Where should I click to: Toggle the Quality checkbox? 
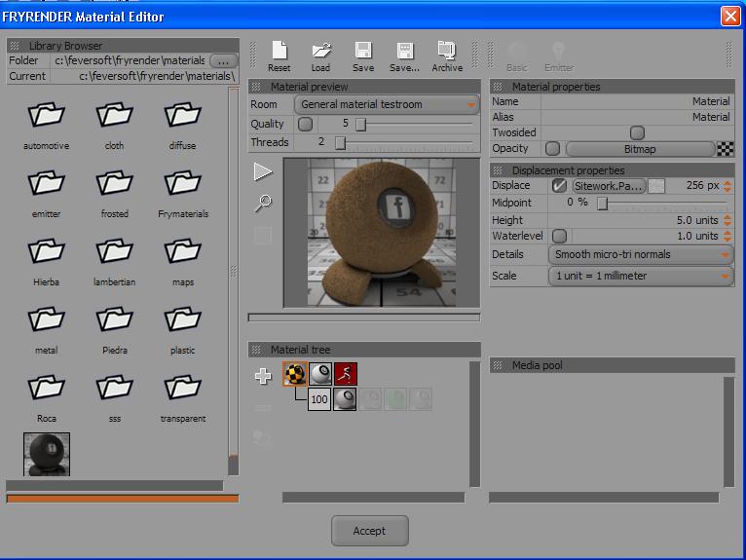(x=305, y=125)
